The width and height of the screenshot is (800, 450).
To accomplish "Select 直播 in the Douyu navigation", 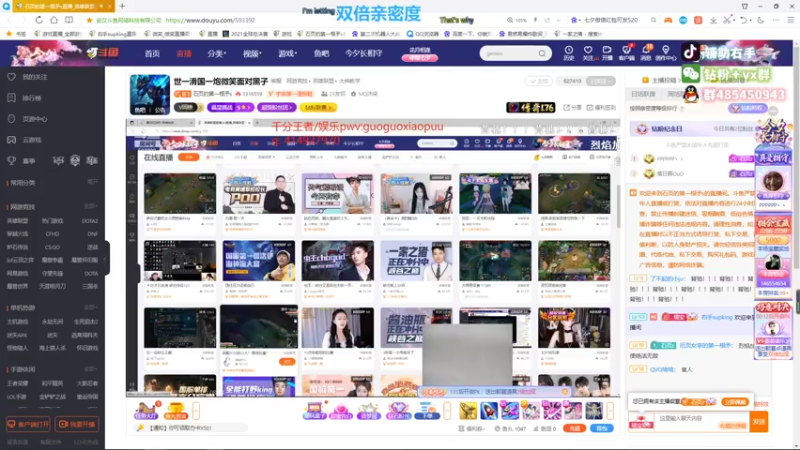I will [184, 53].
